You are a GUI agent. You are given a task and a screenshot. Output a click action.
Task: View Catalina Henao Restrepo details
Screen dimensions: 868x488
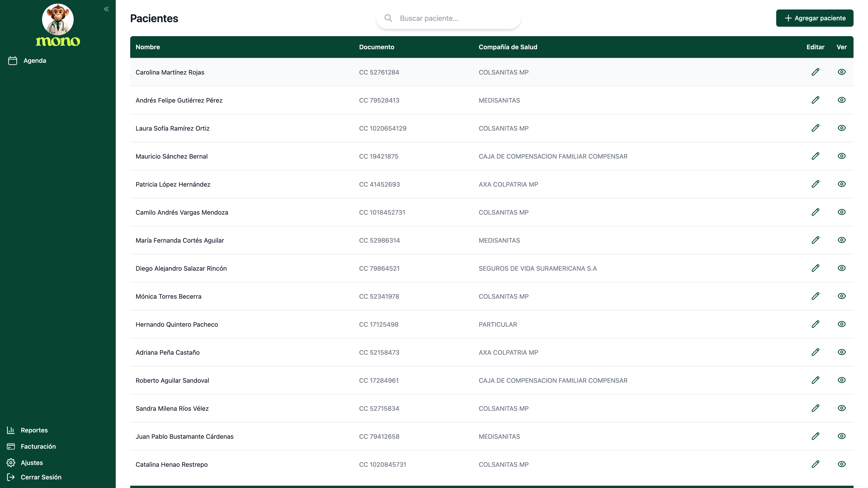click(x=841, y=464)
